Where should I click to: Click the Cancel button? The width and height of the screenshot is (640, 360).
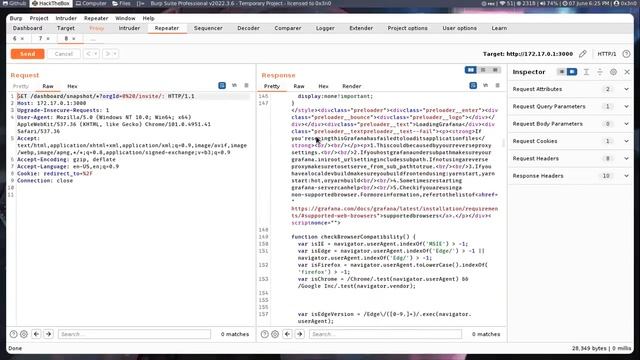64,54
